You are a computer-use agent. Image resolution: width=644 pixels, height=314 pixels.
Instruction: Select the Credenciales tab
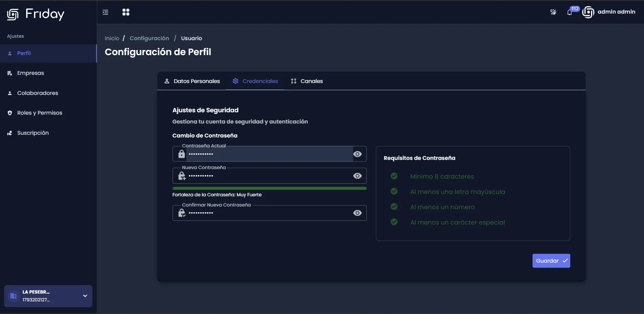[255, 81]
